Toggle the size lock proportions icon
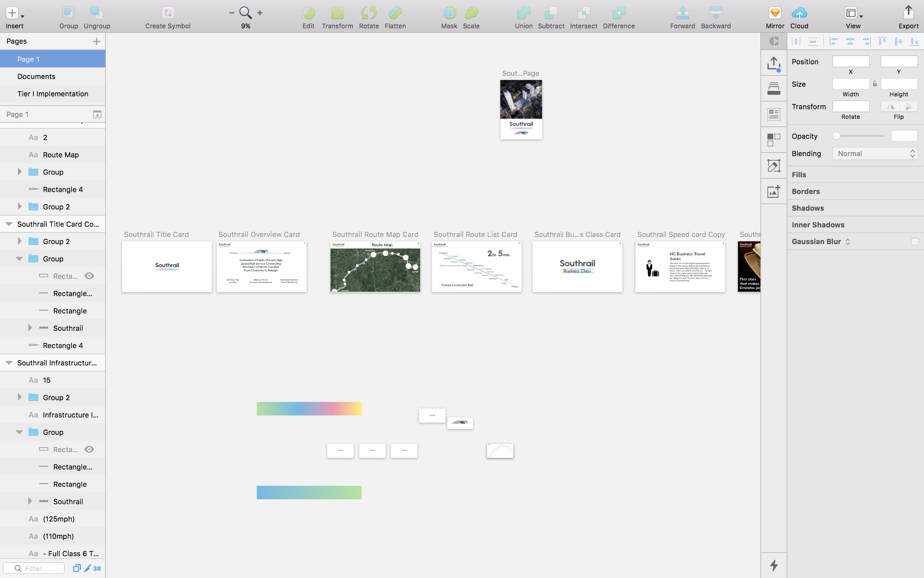Image resolution: width=924 pixels, height=578 pixels. pos(875,84)
